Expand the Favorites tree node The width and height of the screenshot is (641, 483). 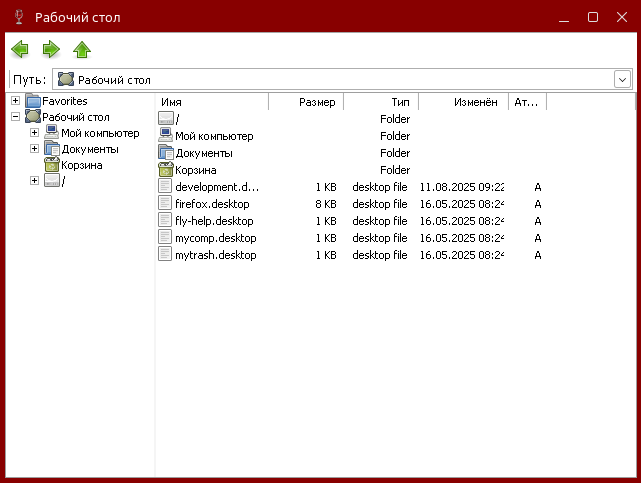click(x=15, y=101)
